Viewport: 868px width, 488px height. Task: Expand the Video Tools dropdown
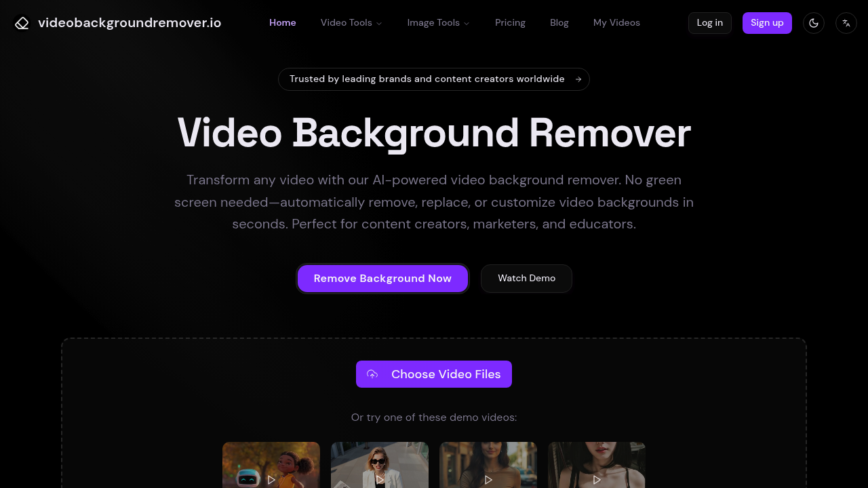[351, 22]
